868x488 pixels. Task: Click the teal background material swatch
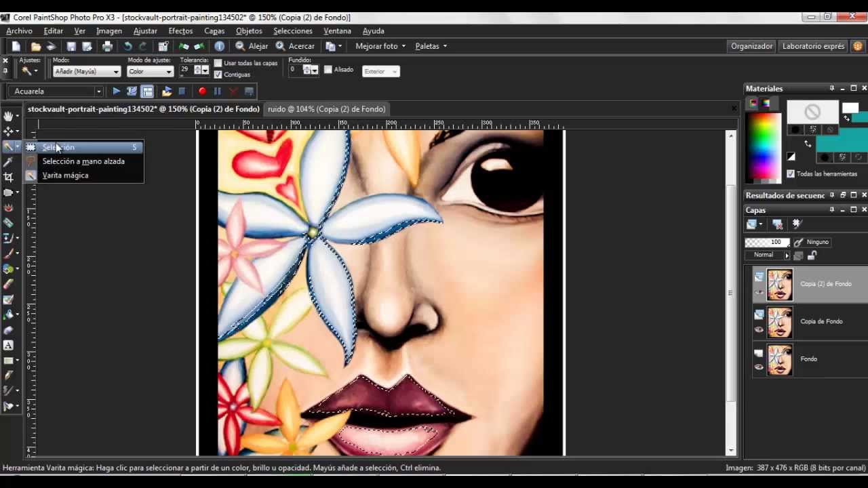pyautogui.click(x=842, y=138)
